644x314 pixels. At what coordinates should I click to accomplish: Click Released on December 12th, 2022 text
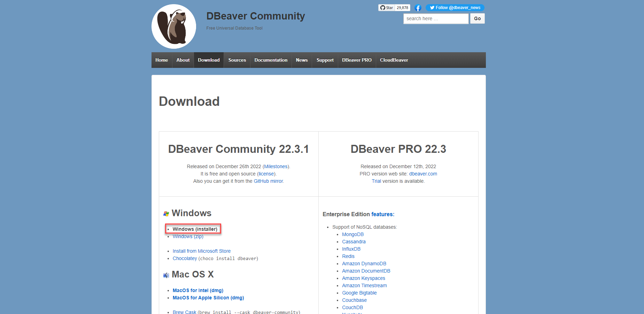pos(398,166)
